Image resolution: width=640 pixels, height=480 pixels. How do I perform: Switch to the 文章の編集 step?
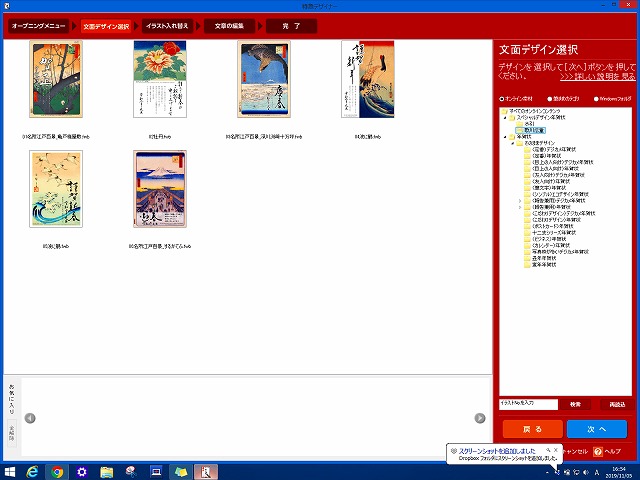(229, 26)
